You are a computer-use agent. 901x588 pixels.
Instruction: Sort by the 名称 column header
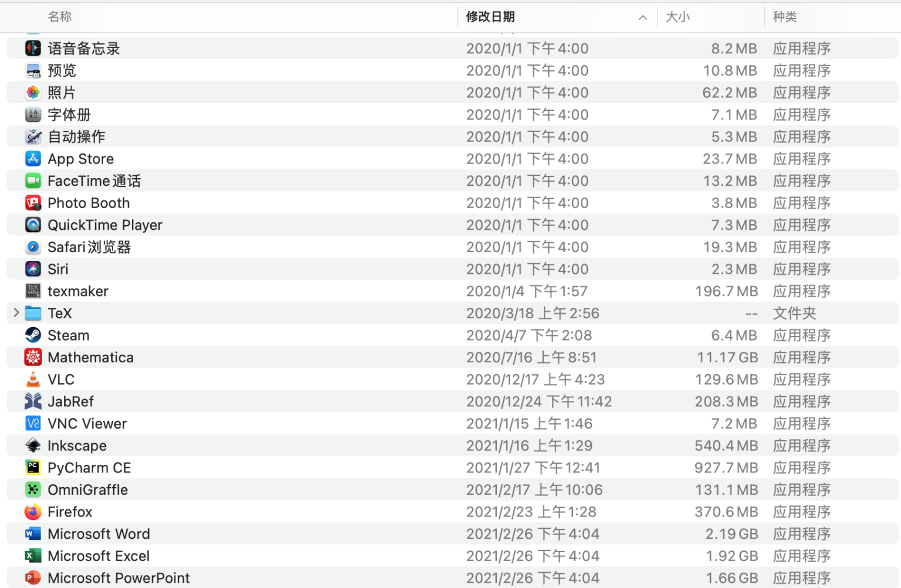coord(60,17)
